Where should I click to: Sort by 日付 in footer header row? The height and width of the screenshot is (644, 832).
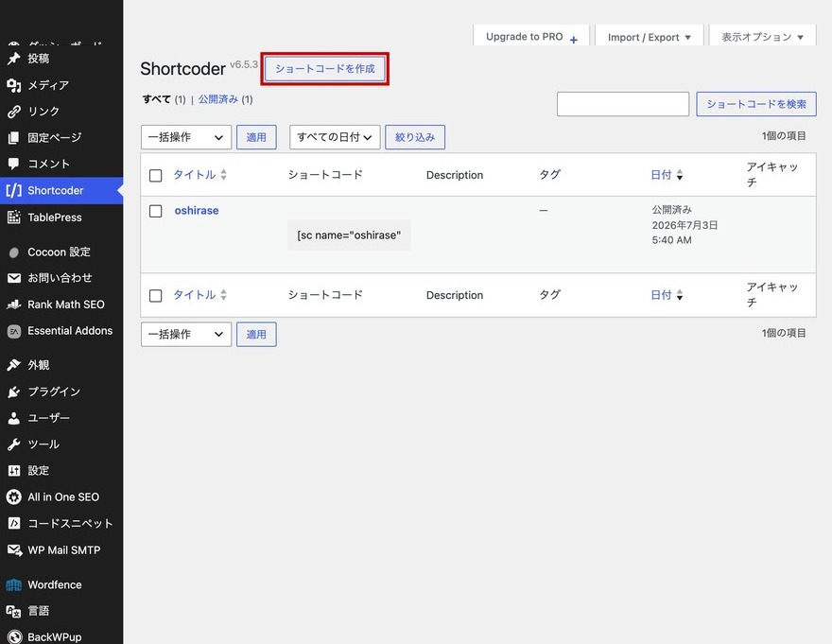pos(661,295)
